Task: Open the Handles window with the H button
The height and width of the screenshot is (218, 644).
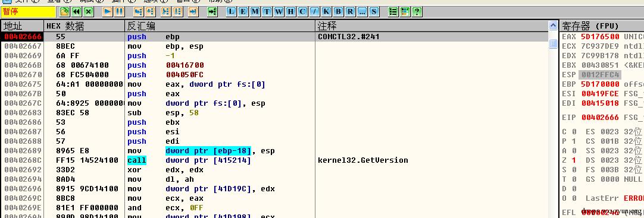Action: click(x=291, y=11)
